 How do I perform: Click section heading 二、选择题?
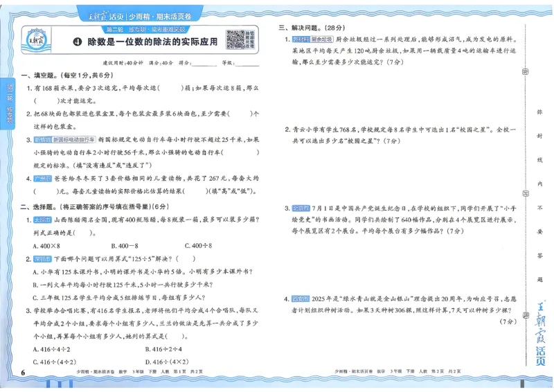click(95, 207)
